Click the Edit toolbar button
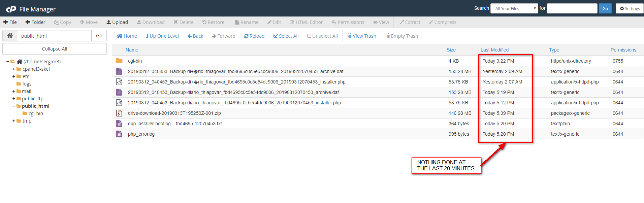Screen dimensions: 644x203 tap(274, 22)
